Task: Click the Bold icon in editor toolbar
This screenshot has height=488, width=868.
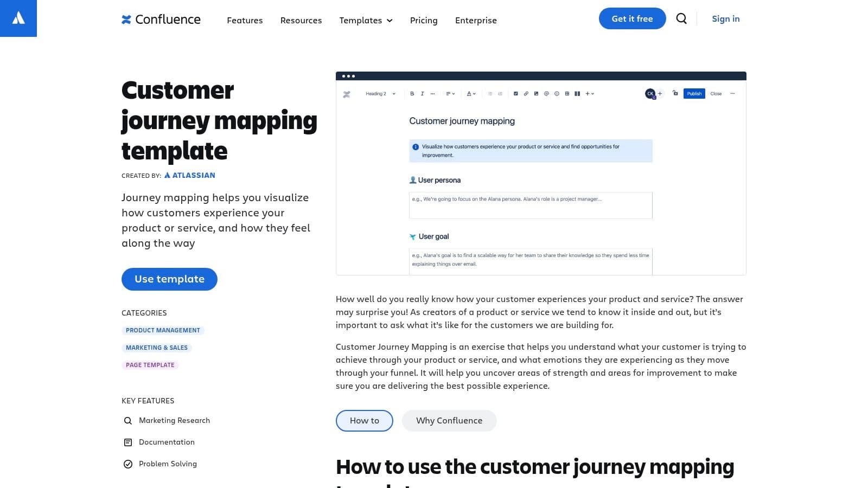Action: [x=412, y=94]
